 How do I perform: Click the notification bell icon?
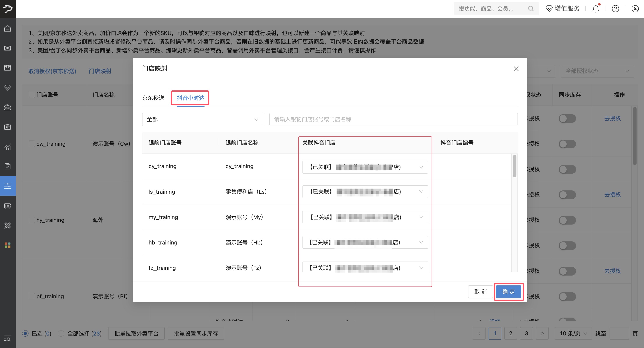click(596, 9)
